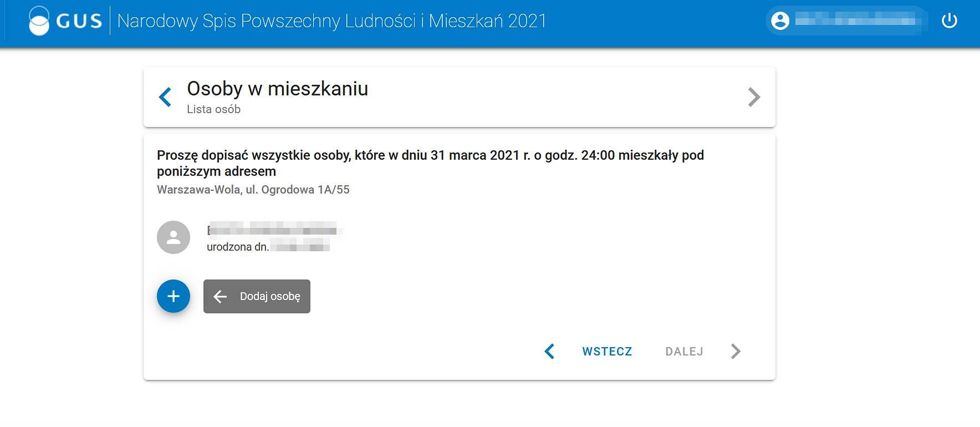Select the blurred person name entry
This screenshot has height=427, width=980.
pyautogui.click(x=274, y=230)
